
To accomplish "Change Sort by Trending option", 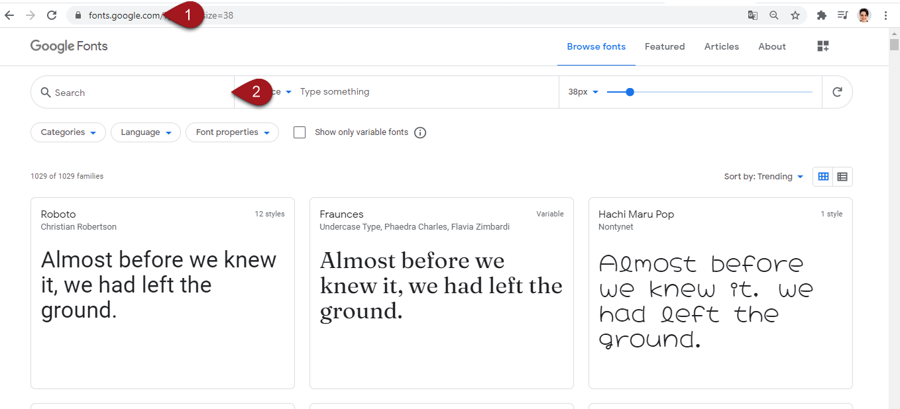I will pos(764,177).
